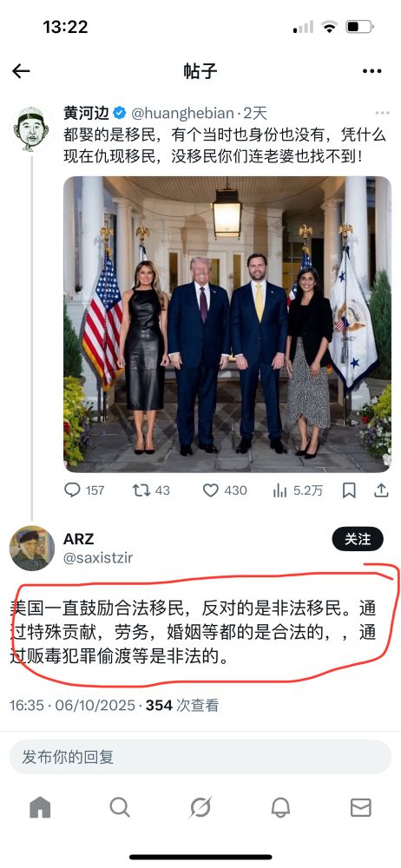Open ARZ's profile picture
This screenshot has width=401, height=868.
(32, 548)
